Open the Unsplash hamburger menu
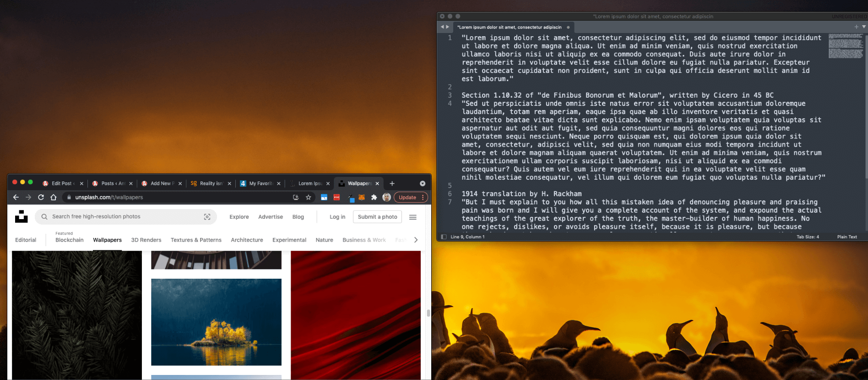Screen dimensions: 868x380 click(413, 217)
